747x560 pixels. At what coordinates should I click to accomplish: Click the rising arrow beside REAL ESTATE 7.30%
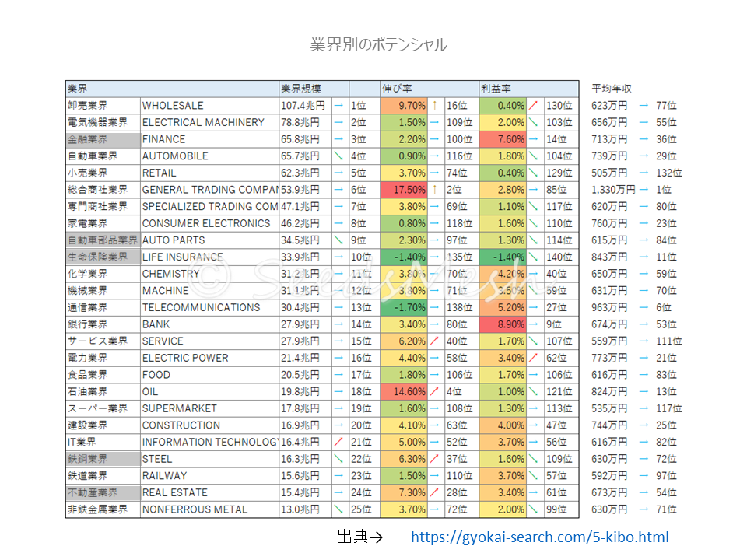[435, 492]
